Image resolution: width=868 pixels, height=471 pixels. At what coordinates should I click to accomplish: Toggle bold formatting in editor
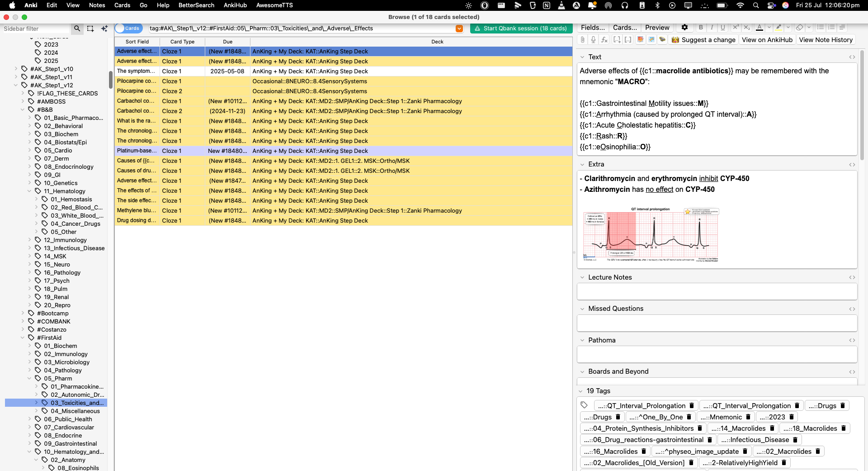[701, 28]
